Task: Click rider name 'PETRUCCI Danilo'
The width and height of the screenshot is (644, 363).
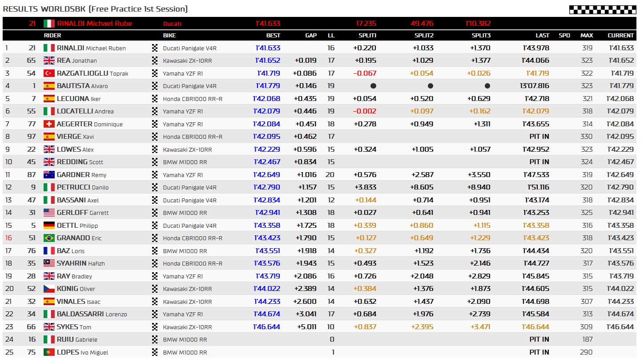Action: pyautogui.click(x=83, y=187)
